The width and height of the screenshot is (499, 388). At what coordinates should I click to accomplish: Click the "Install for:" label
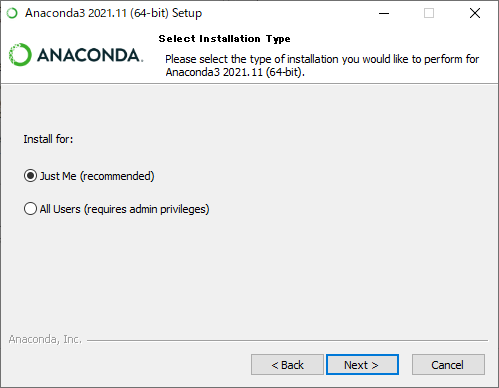click(x=48, y=139)
